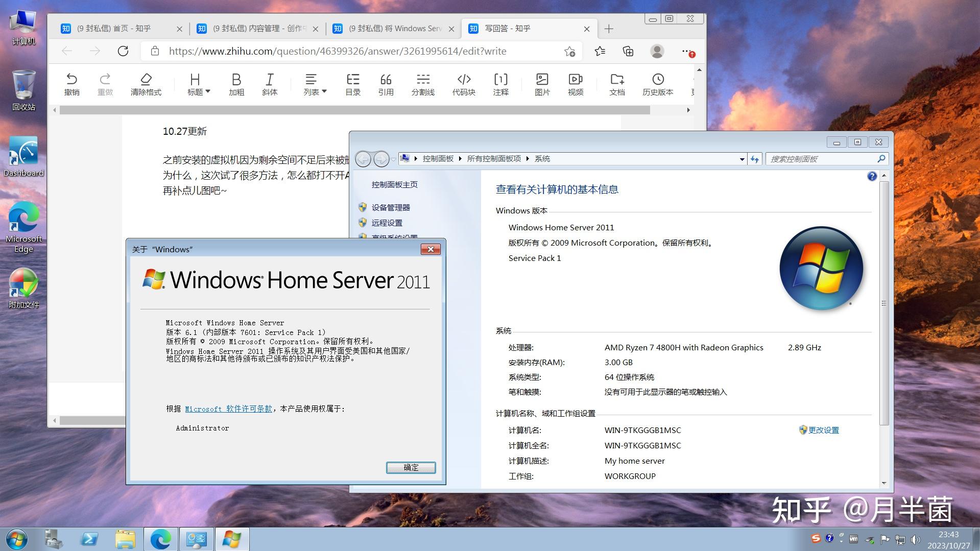Open the control panel recent pages dropdown
The width and height of the screenshot is (980, 551).
(393, 160)
